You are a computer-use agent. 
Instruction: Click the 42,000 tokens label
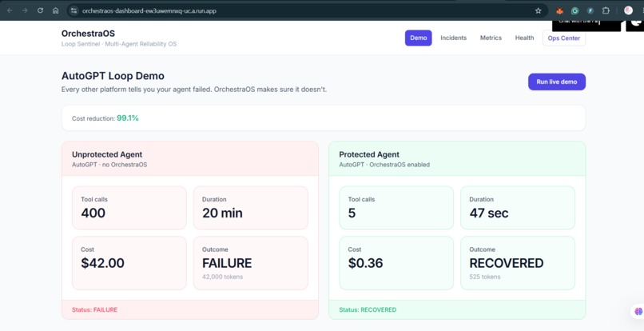tap(222, 277)
